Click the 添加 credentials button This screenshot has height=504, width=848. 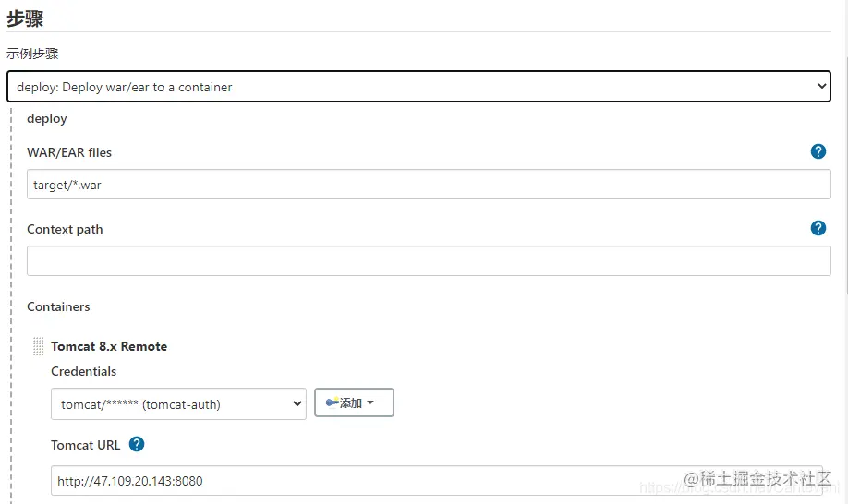click(354, 402)
